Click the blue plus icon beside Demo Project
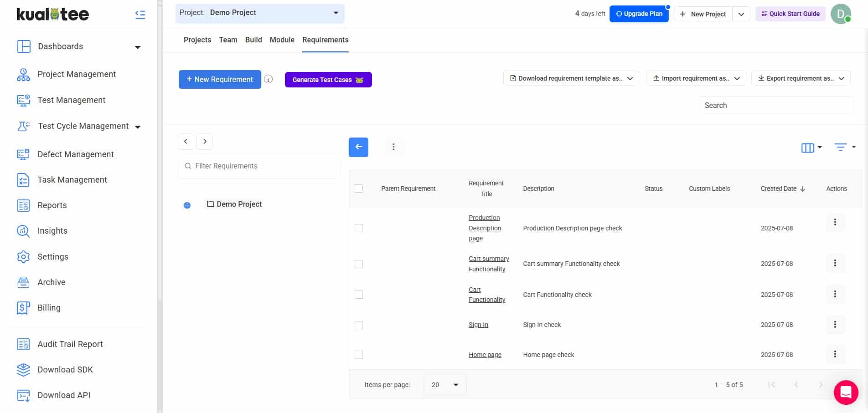The height and width of the screenshot is (413, 868). click(x=187, y=205)
